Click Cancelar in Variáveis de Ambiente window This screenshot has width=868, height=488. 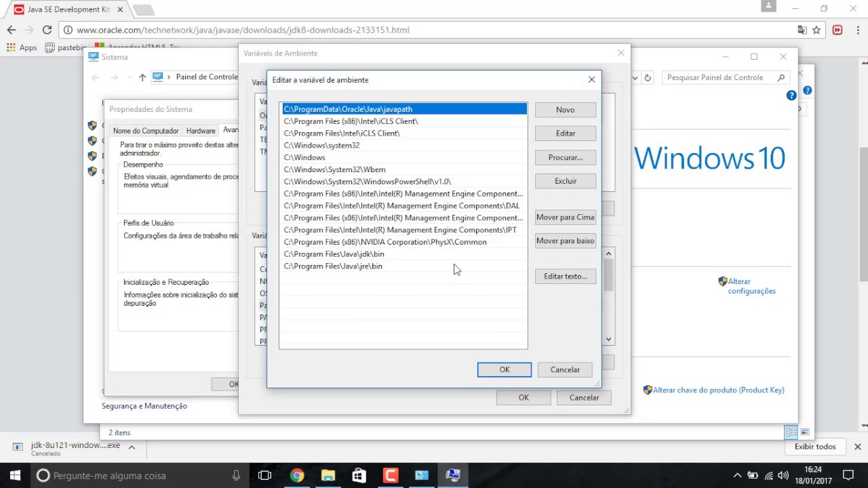[x=584, y=398]
